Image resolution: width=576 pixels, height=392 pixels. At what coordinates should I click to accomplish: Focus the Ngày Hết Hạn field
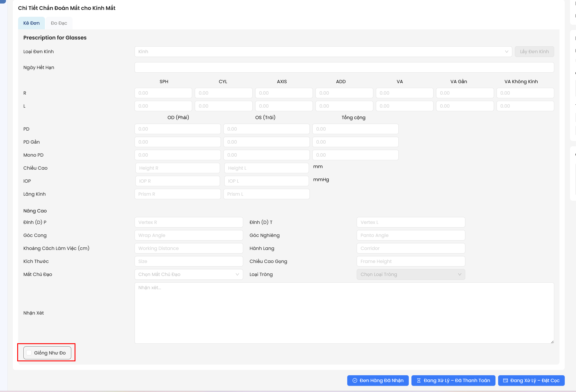pos(344,68)
